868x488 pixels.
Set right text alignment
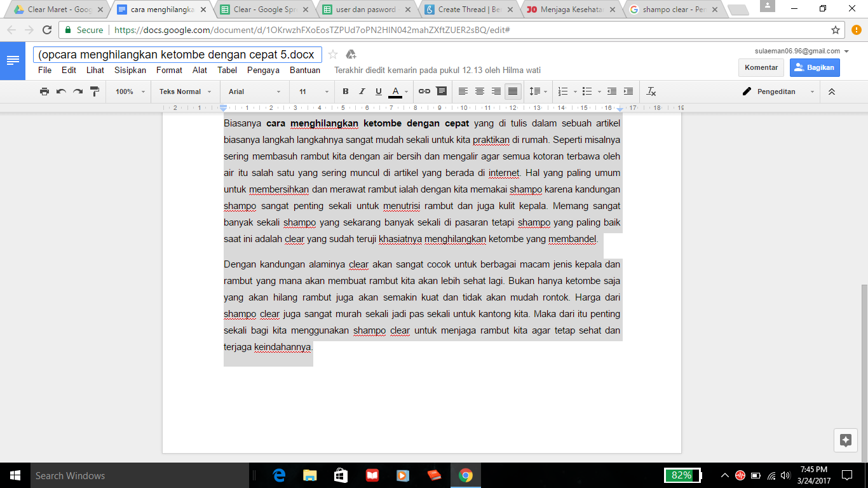click(496, 91)
